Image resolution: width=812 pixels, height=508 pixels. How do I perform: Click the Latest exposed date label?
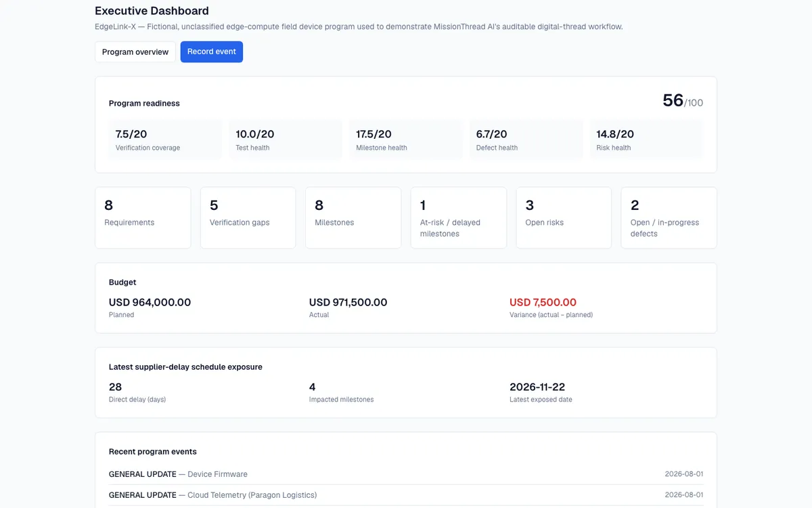pos(541,400)
